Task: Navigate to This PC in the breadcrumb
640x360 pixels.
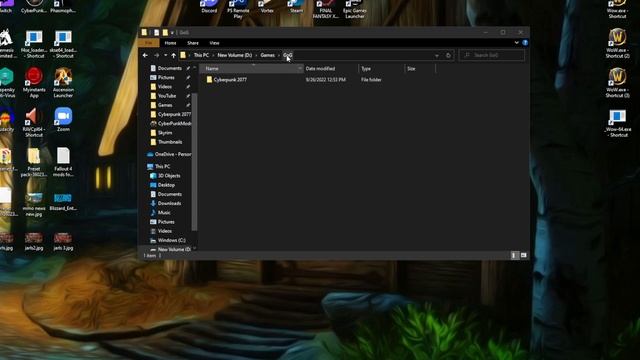Action: (x=201, y=55)
